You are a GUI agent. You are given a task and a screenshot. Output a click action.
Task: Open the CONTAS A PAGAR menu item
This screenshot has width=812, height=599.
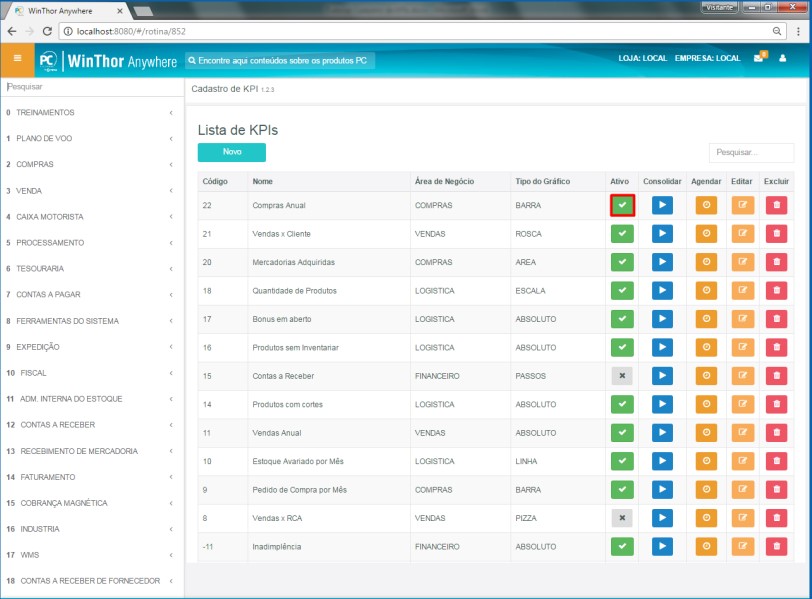click(x=91, y=295)
